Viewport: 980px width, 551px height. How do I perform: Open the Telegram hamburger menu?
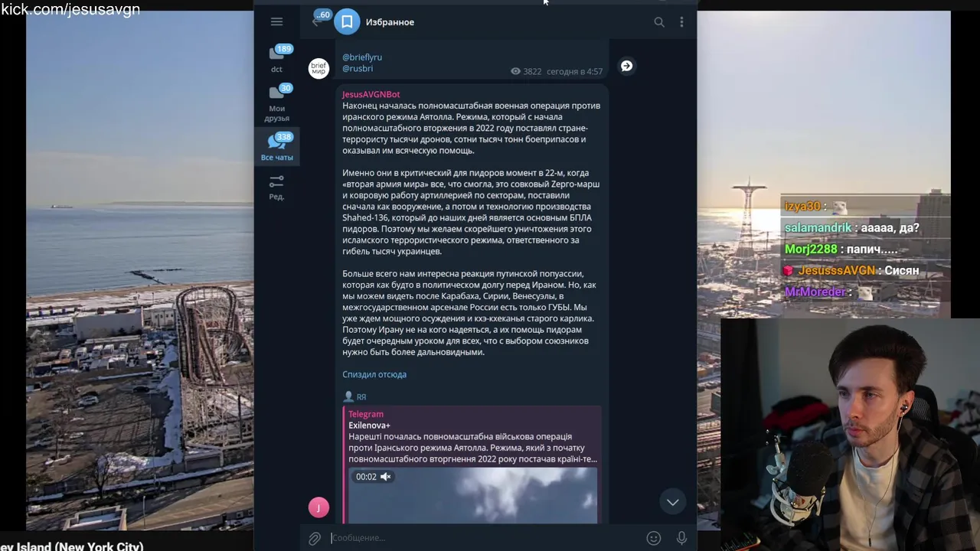(x=276, y=21)
